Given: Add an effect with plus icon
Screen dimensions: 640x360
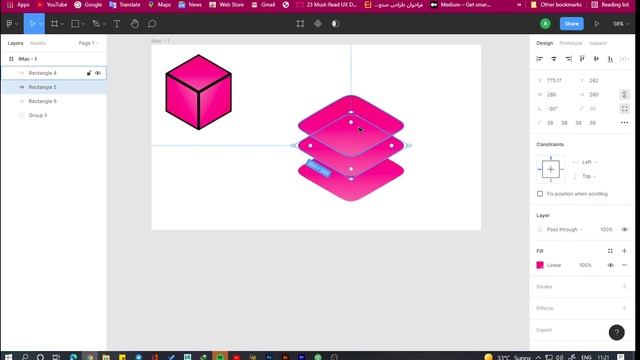Looking at the screenshot, I should coord(624,308).
